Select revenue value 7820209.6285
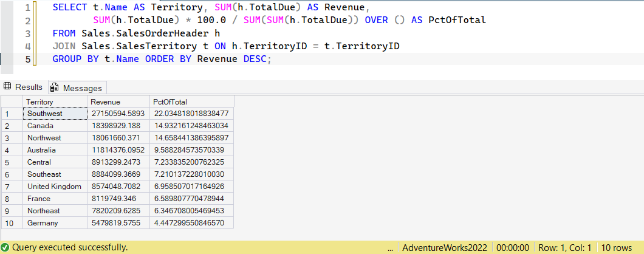 click(118, 210)
